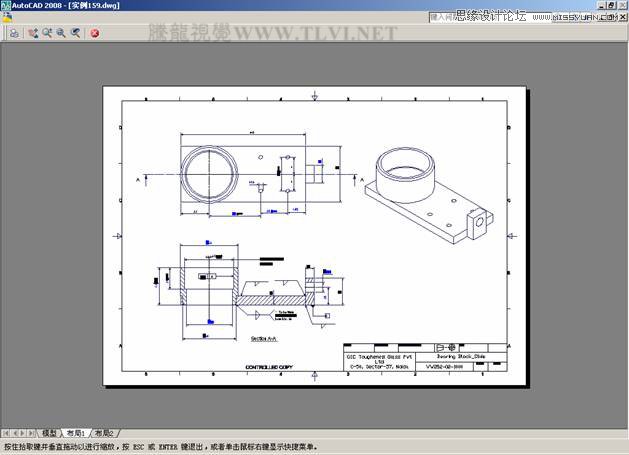This screenshot has height=455, width=629.
Task: Go to previous layout tab using arrow
Action: click(x=14, y=433)
